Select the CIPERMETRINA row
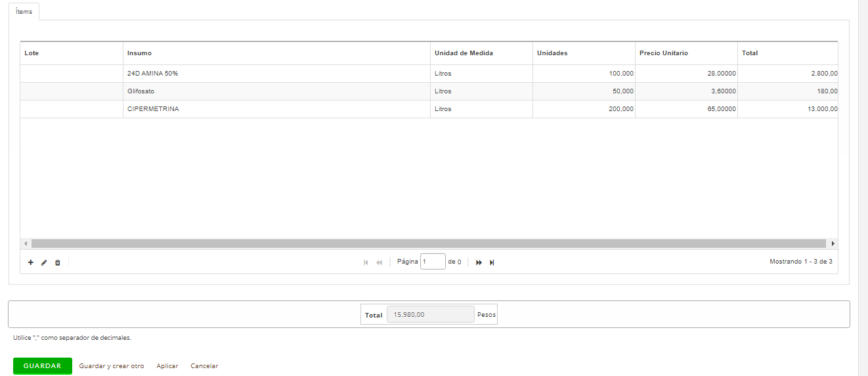 [429, 109]
